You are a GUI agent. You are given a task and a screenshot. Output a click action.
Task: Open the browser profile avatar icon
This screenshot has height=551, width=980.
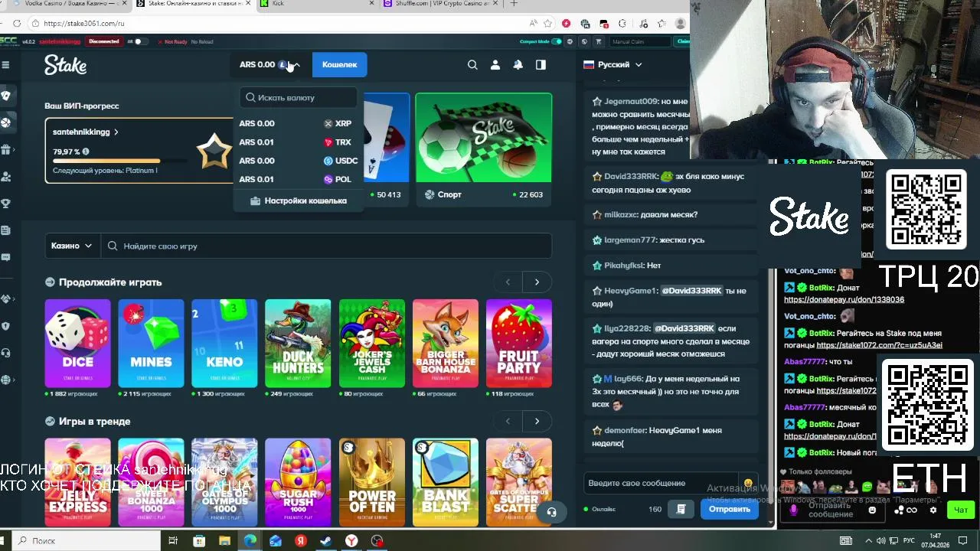click(x=680, y=24)
